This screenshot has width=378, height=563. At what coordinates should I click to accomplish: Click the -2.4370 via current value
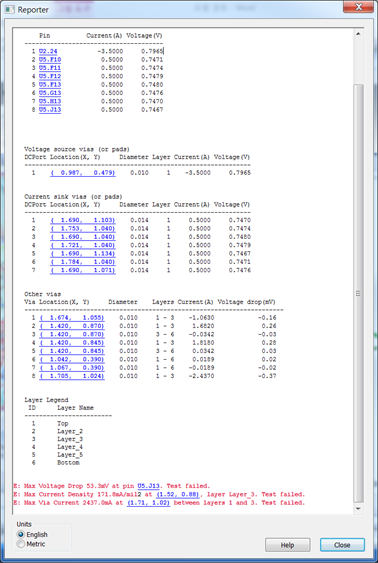201,376
